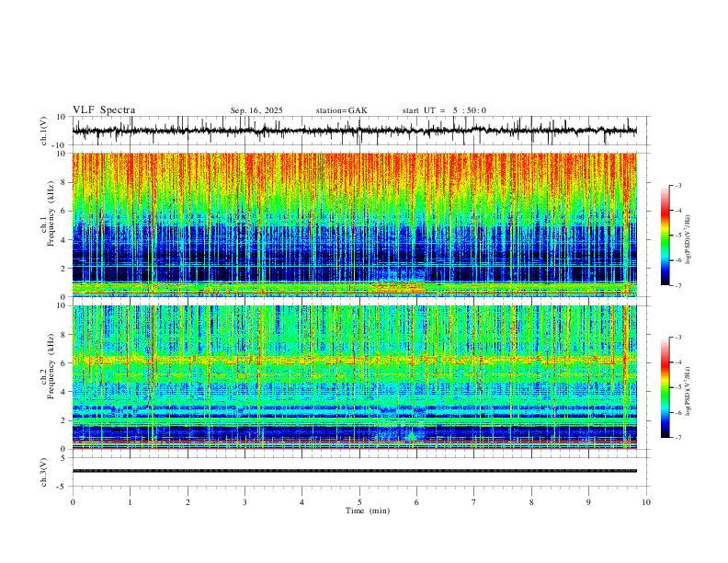Click the "ch.3(V)" axis label

[x=44, y=472]
